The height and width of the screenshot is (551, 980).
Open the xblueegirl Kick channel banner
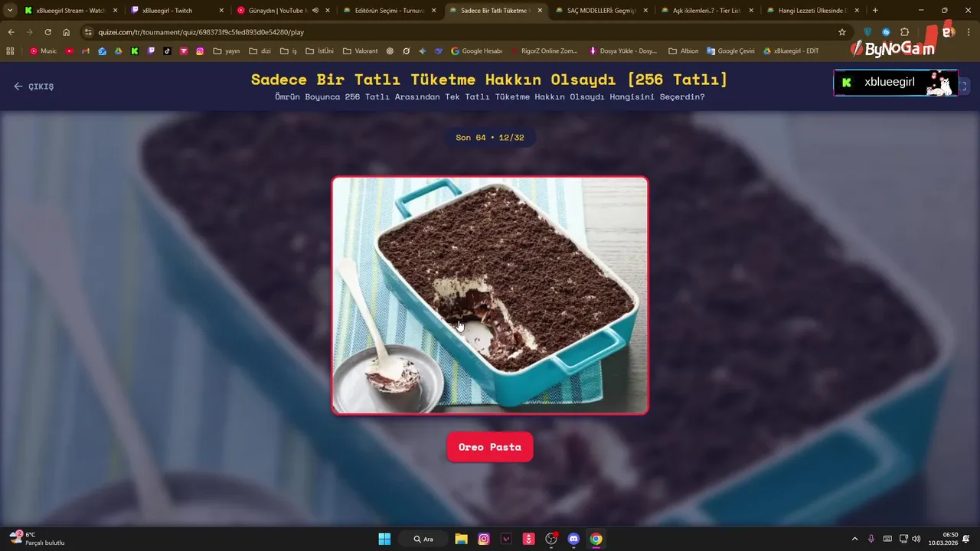click(896, 83)
